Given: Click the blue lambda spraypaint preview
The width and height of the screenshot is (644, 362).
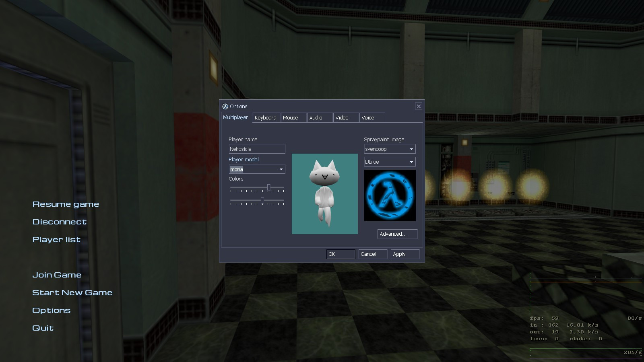Looking at the screenshot, I should [389, 195].
